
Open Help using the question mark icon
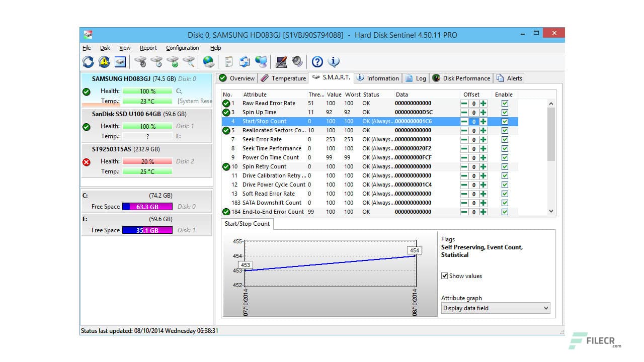tap(316, 61)
